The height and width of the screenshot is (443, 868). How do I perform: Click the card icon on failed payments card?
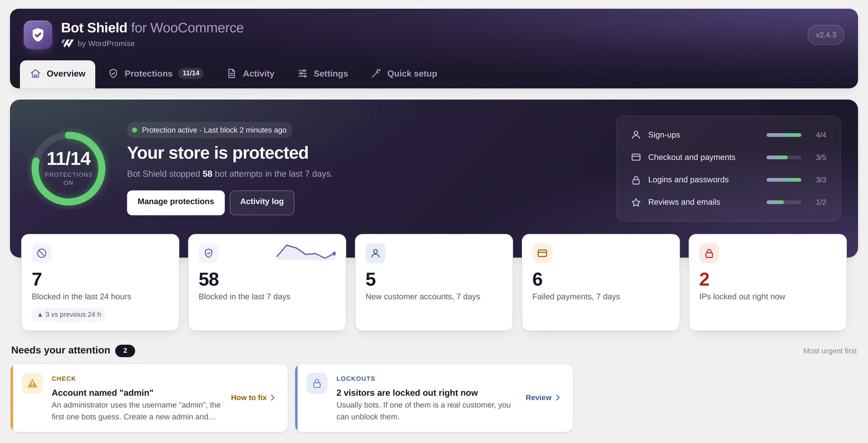click(x=542, y=253)
